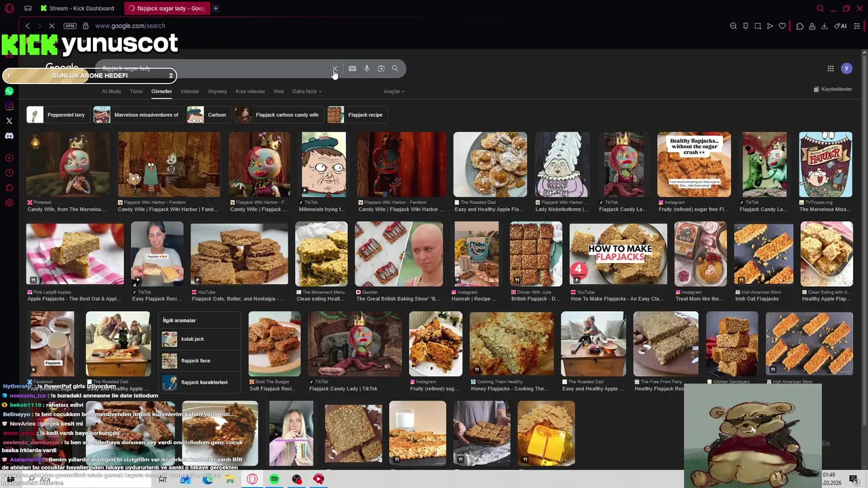Open the flapjack karakterleri related search
Image resolution: width=868 pixels, height=488 pixels.
click(x=201, y=382)
